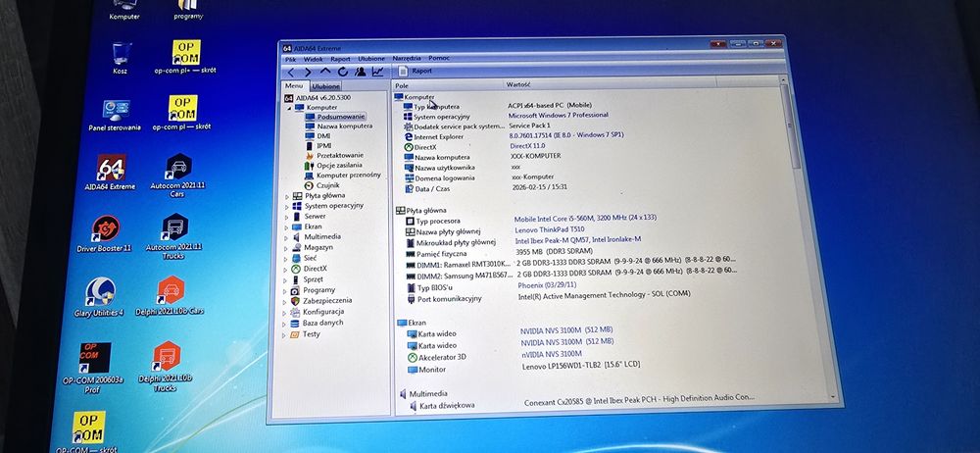Click the Raport toolbar button
This screenshot has height=453, width=980.
coord(416,71)
